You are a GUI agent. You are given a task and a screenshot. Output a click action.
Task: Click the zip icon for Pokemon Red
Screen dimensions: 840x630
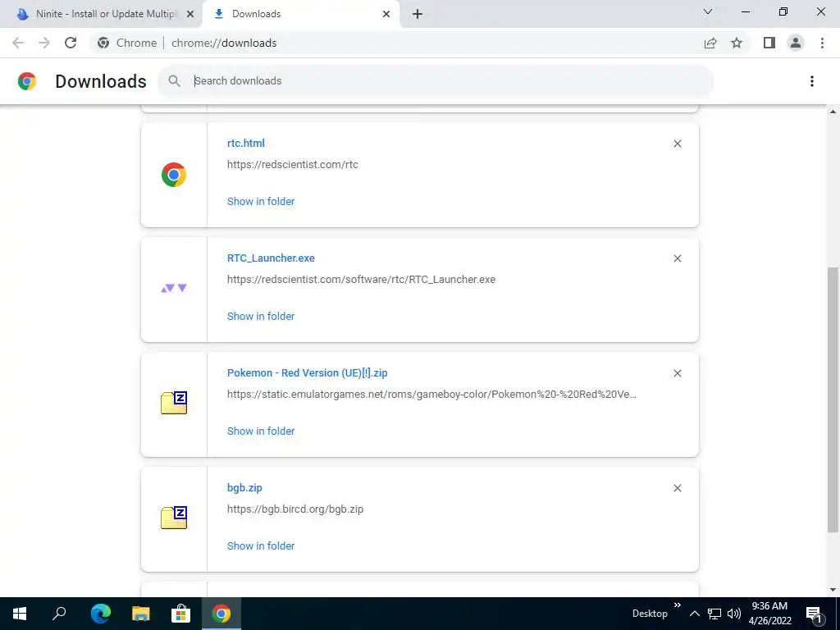(174, 403)
